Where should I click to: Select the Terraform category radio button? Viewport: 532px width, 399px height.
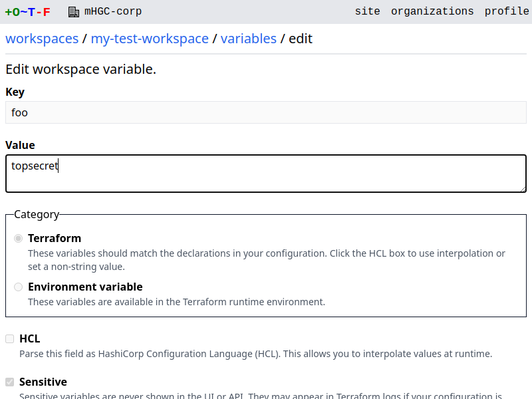click(x=19, y=238)
